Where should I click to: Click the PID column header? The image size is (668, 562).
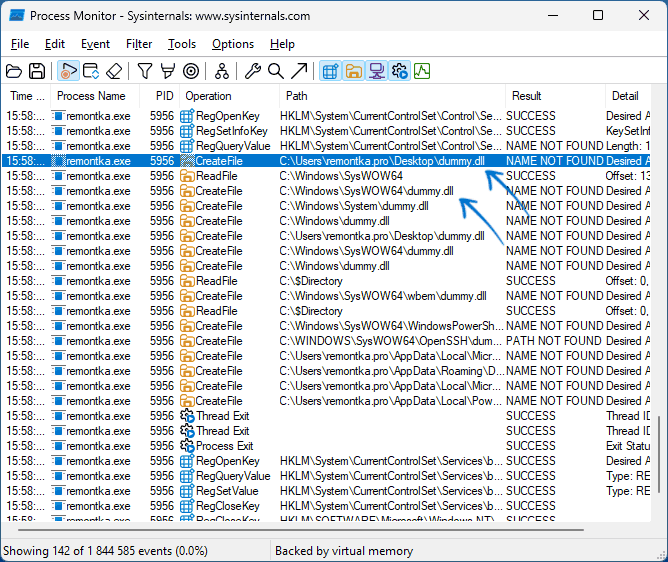pos(159,96)
